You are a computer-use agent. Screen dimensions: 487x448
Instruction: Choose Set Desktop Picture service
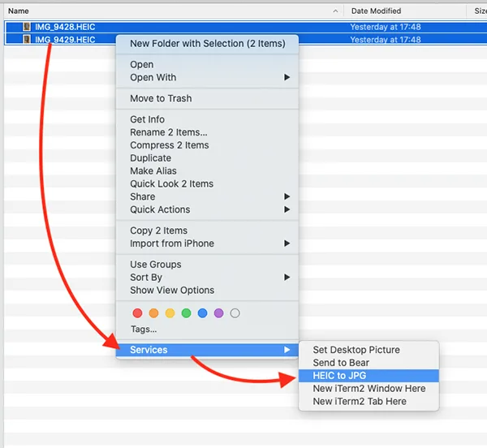point(369,350)
